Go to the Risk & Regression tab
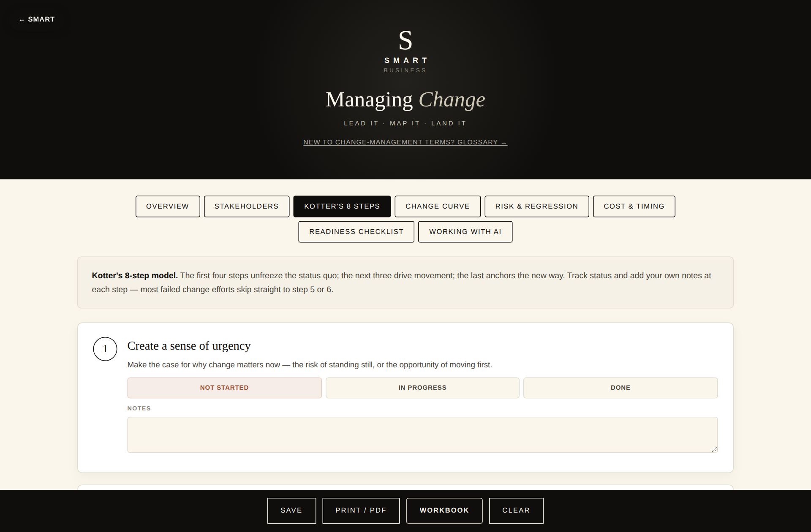Viewport: 811px width, 532px height. [537, 206]
